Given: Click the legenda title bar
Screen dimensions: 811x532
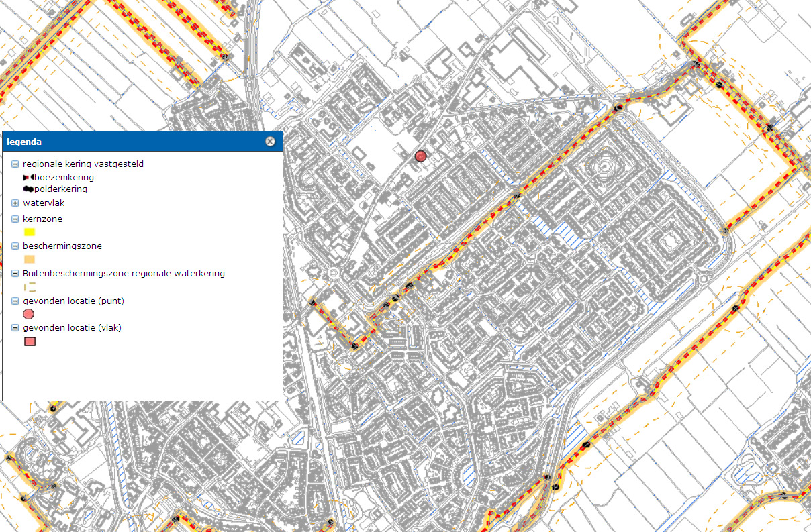Looking at the screenshot, I should [x=134, y=142].
